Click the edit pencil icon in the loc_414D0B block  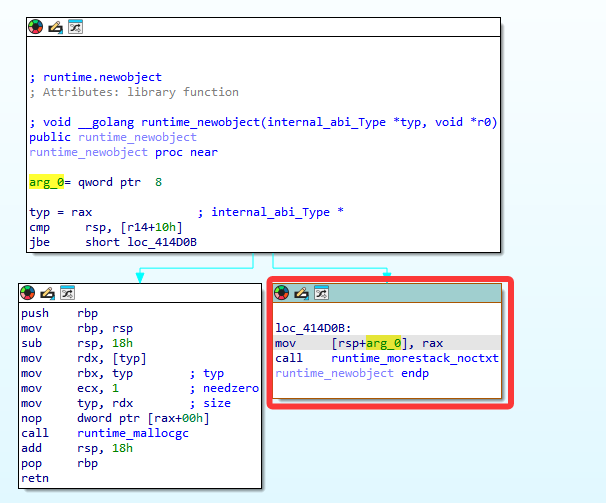pos(301,293)
